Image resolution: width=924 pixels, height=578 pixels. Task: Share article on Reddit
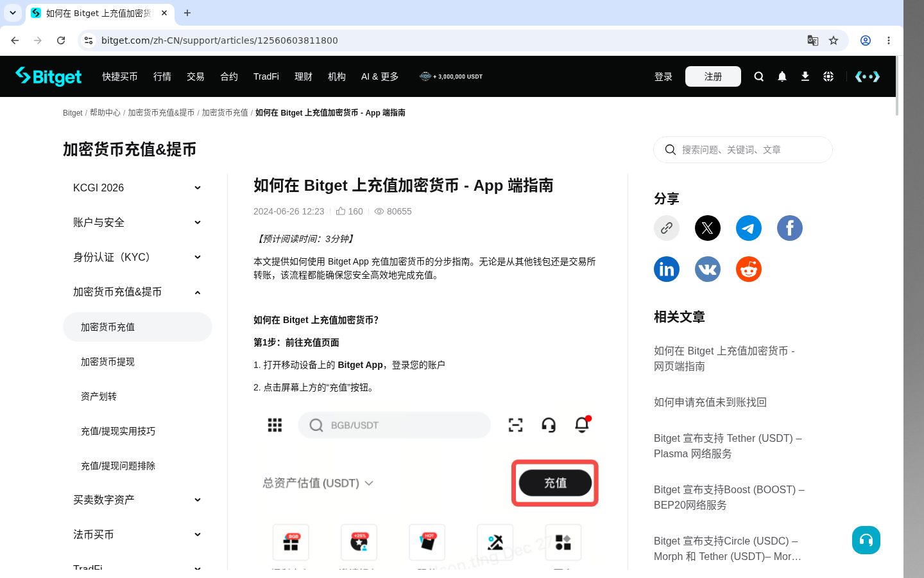tap(749, 269)
